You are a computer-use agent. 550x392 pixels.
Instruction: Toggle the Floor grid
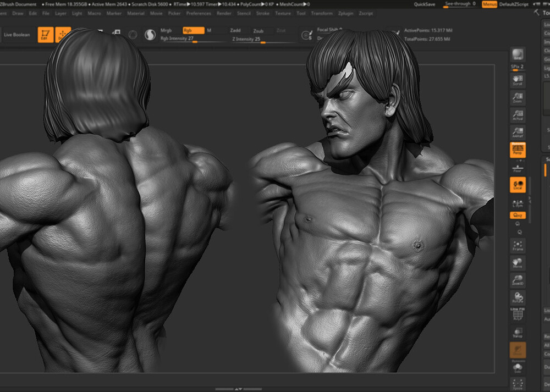pyautogui.click(x=518, y=169)
